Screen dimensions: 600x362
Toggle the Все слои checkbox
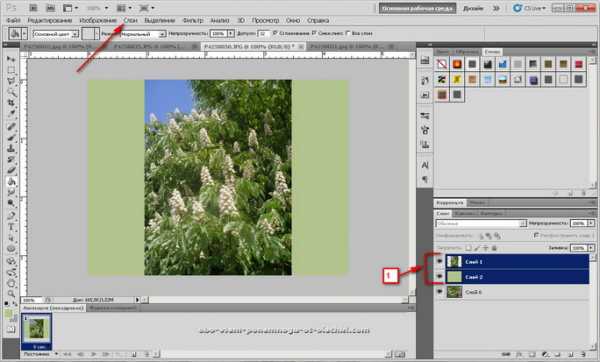(348, 33)
